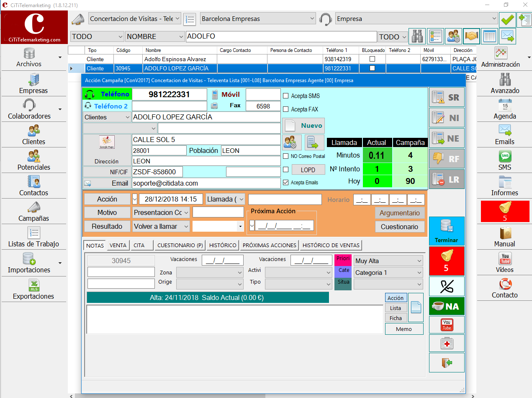
Task: Click the binoculars search icon in the toolbar
Action: point(417,36)
